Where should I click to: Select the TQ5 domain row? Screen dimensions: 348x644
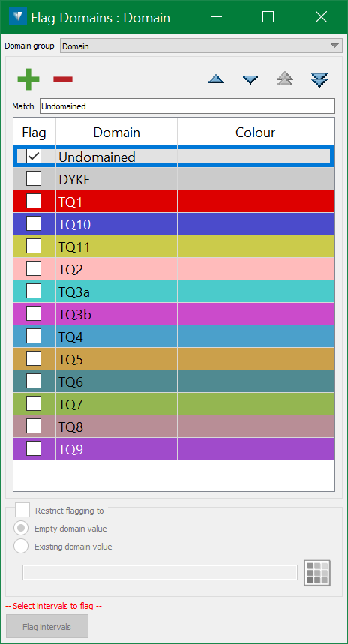(x=174, y=359)
